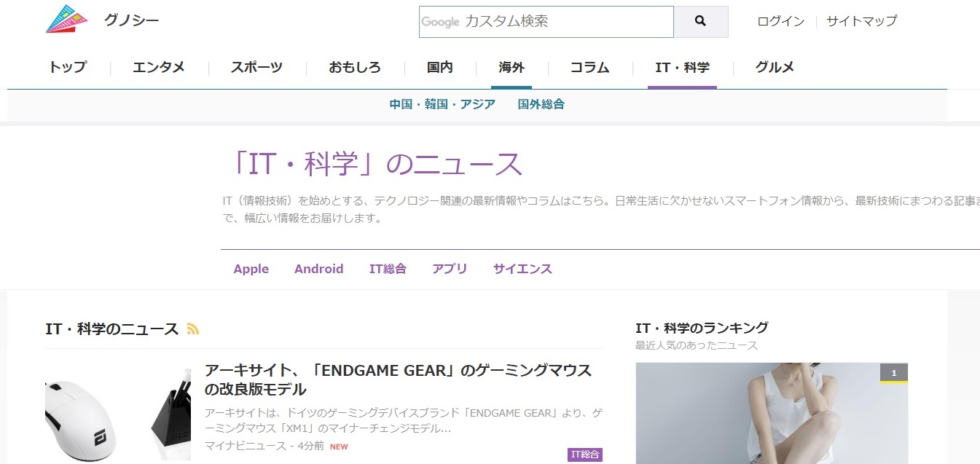Image resolution: width=980 pixels, height=464 pixels.
Task: Open the 国外総合 sub-menu link
Action: pyautogui.click(x=541, y=104)
